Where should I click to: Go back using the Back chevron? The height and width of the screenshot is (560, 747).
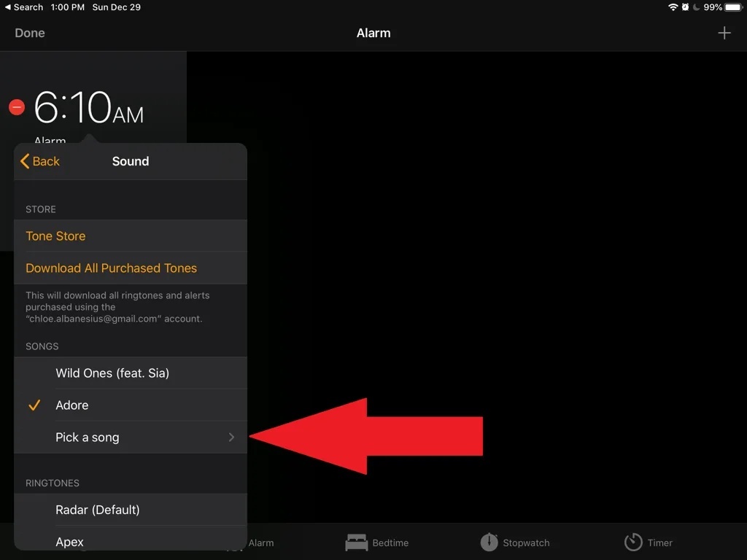pyautogui.click(x=40, y=161)
